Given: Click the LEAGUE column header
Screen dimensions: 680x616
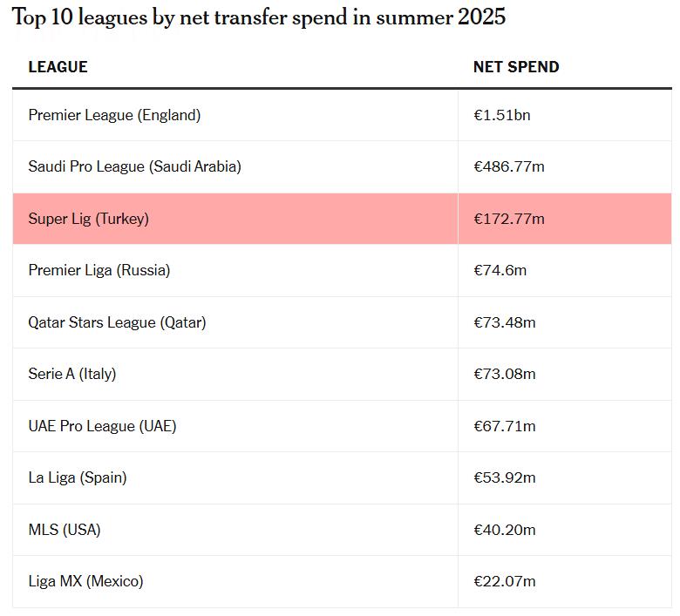Looking at the screenshot, I should click(x=58, y=67).
